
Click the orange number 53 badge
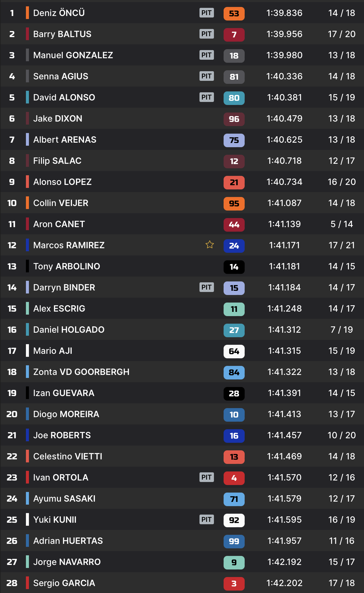pos(234,14)
